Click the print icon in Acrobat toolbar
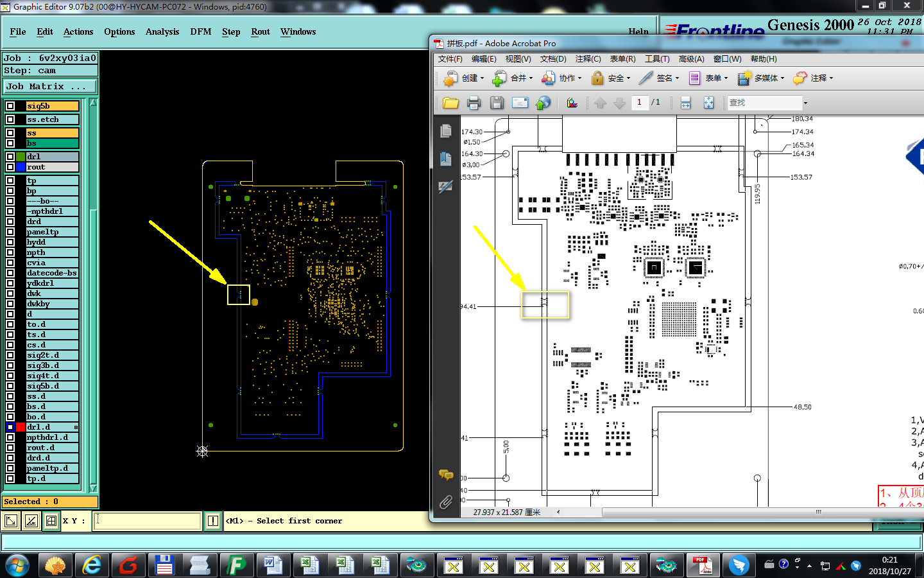 (474, 103)
